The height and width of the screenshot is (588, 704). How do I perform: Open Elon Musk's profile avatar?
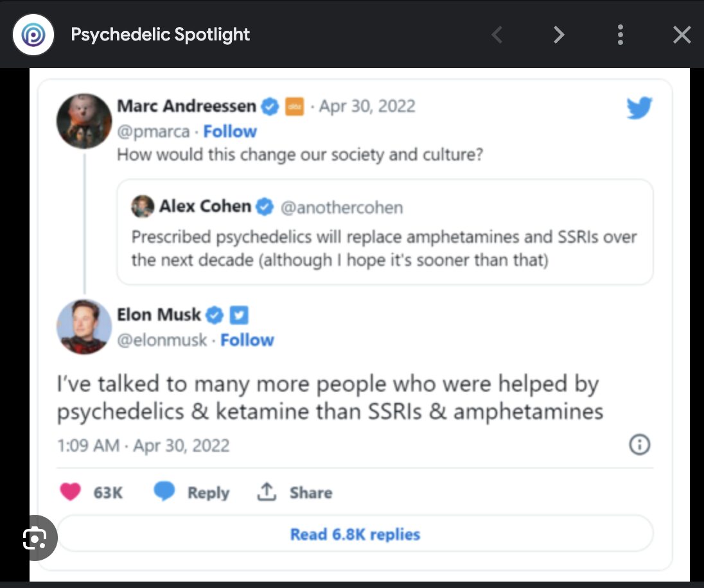(x=84, y=327)
